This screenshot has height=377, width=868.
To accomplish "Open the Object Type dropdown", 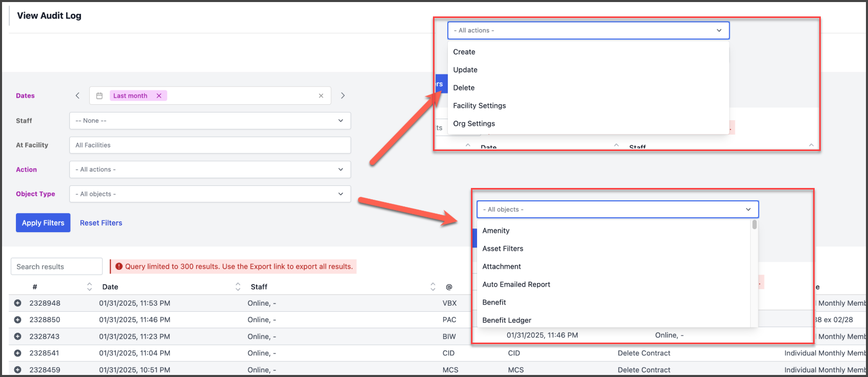I will click(210, 194).
